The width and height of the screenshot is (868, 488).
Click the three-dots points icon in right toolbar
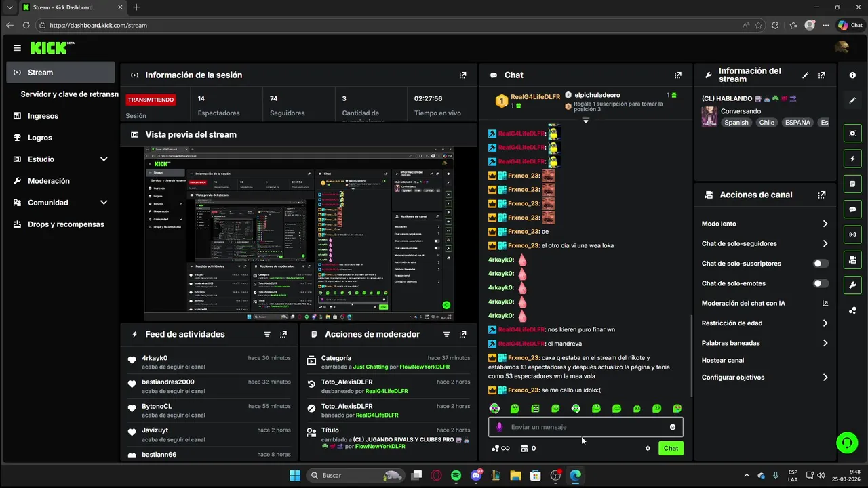tap(852, 310)
